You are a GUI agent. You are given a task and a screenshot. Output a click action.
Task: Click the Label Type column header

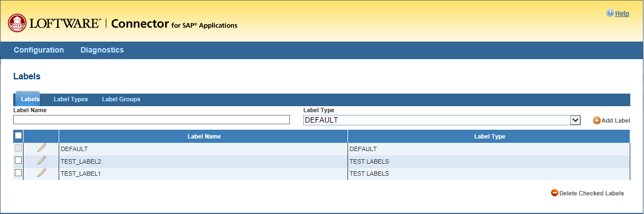(x=489, y=136)
